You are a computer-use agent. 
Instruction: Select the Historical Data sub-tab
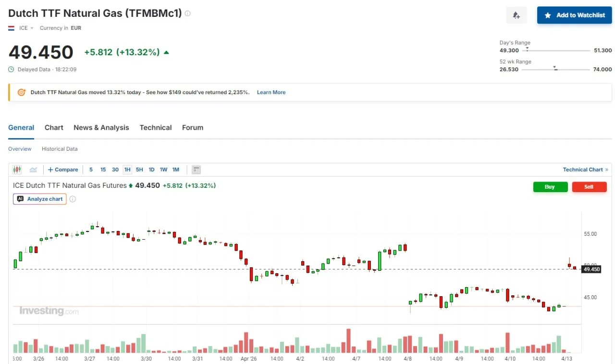click(x=60, y=149)
